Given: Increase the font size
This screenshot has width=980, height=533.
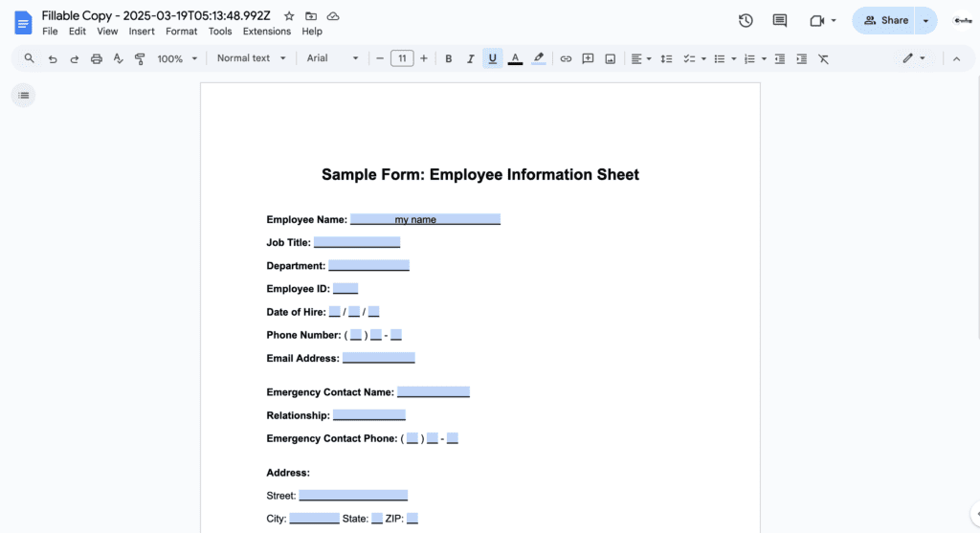Looking at the screenshot, I should [424, 58].
